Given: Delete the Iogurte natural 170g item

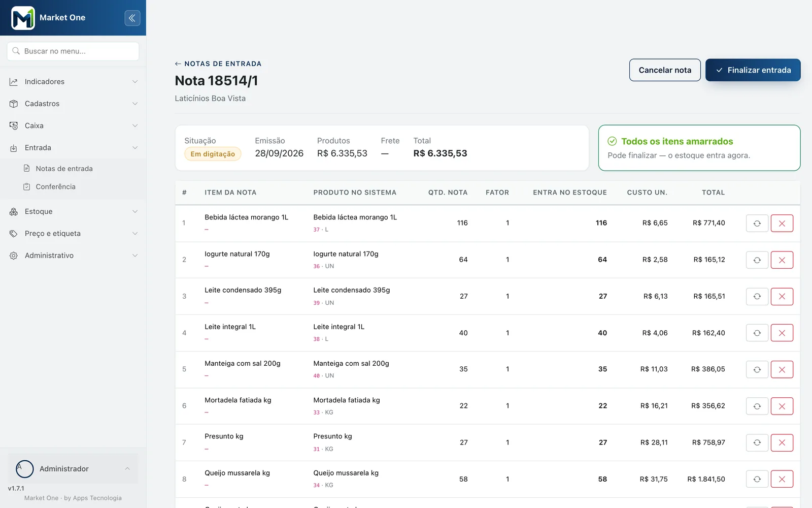Looking at the screenshot, I should coord(782,260).
